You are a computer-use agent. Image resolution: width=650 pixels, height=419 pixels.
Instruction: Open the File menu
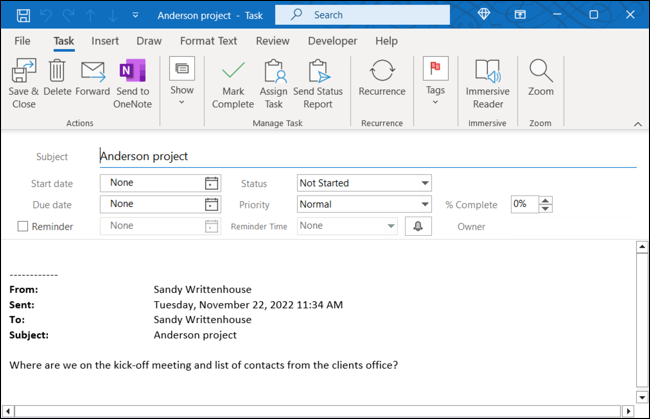coord(22,41)
